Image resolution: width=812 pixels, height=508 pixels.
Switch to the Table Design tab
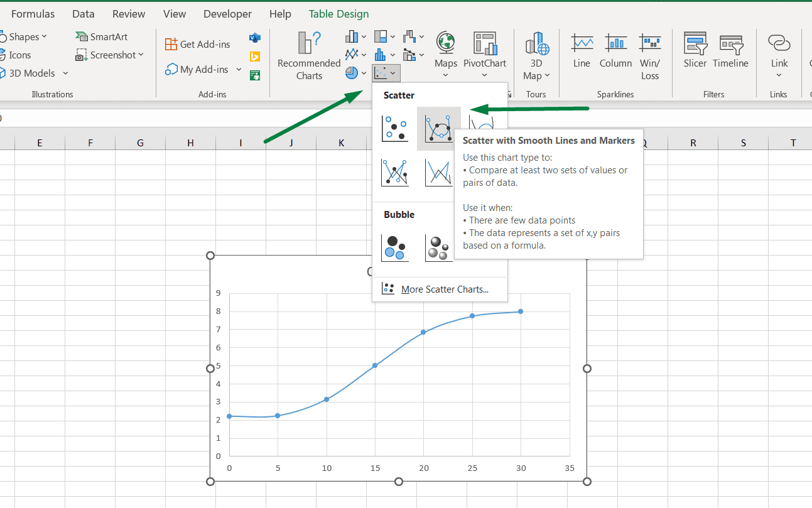click(x=338, y=13)
